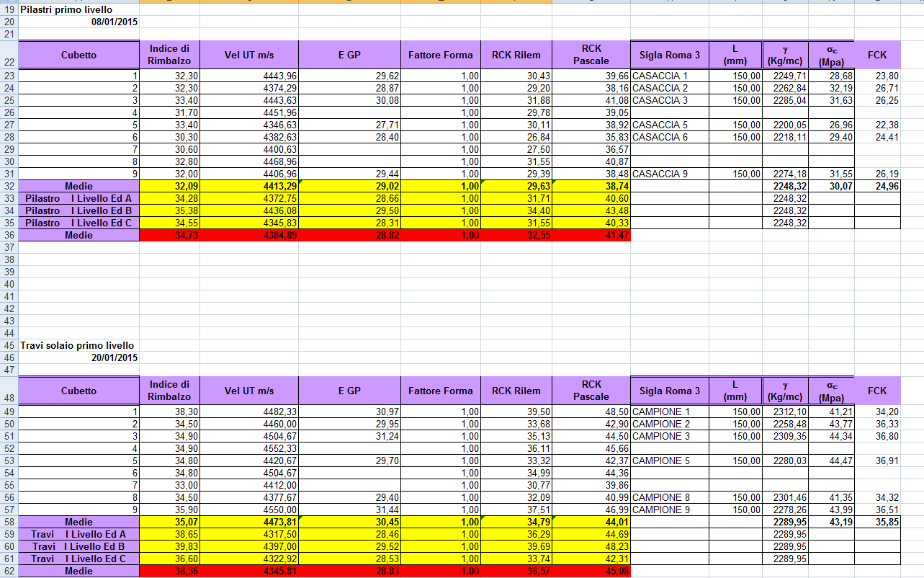Select 'Pilastro I Livello Ed A' cell
Viewport: 924px width, 578px height.
[x=79, y=198]
